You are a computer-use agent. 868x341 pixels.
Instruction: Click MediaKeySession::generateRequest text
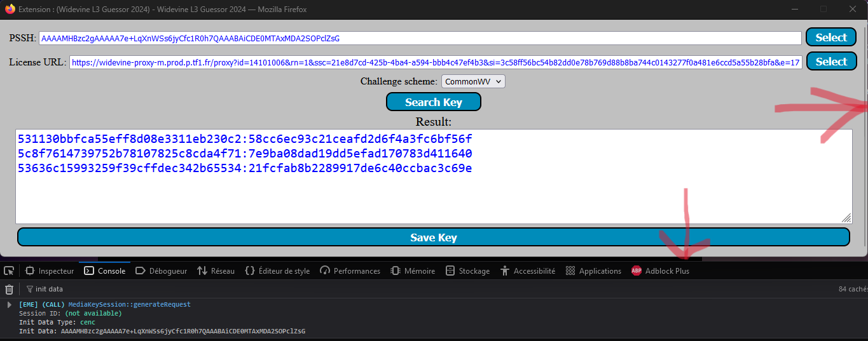click(129, 304)
